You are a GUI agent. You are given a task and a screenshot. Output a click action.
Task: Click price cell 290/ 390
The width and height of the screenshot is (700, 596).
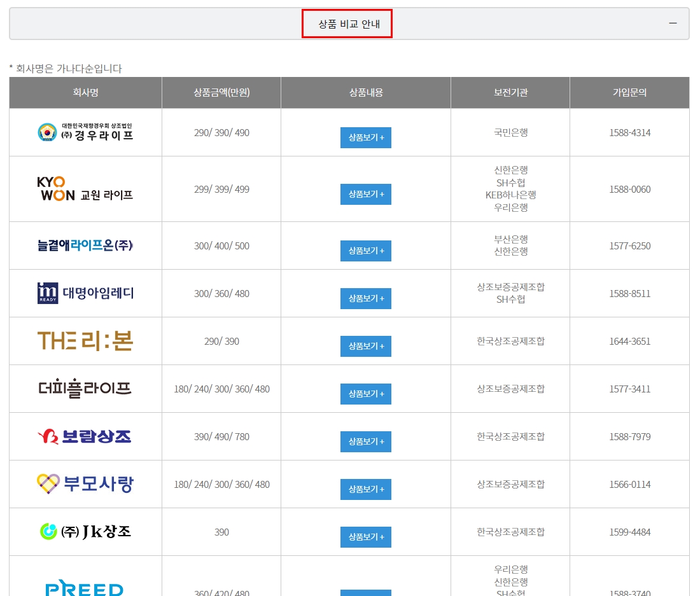tap(221, 342)
